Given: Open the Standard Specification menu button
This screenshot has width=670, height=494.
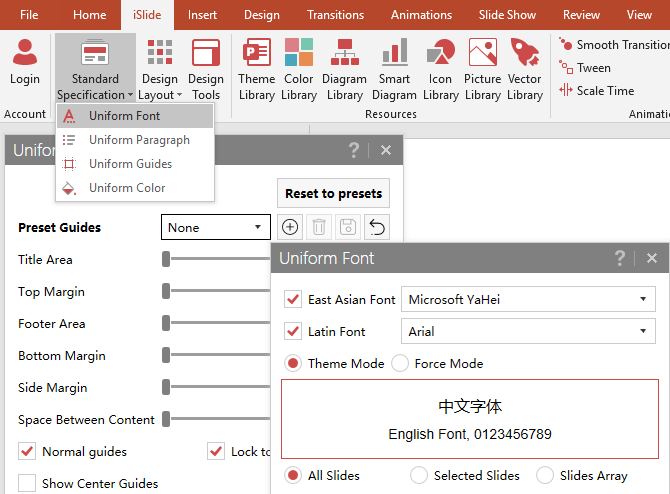Looking at the screenshot, I should (95, 69).
